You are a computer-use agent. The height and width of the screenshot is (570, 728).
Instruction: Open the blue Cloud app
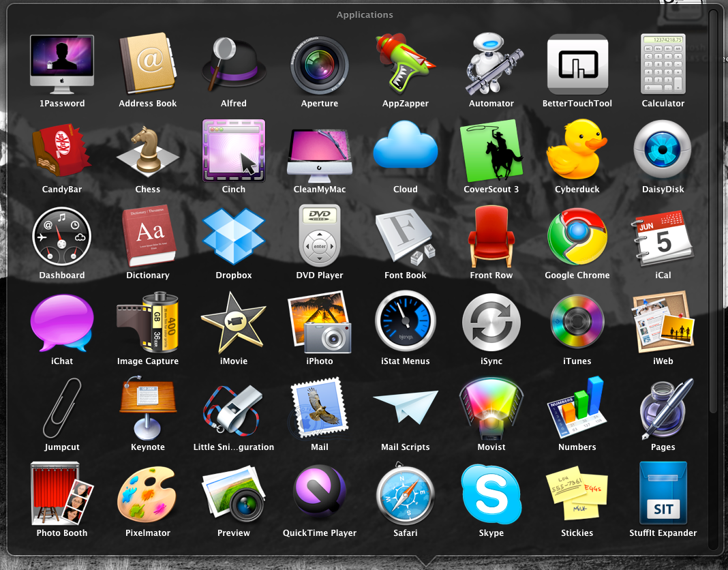pyautogui.click(x=406, y=145)
